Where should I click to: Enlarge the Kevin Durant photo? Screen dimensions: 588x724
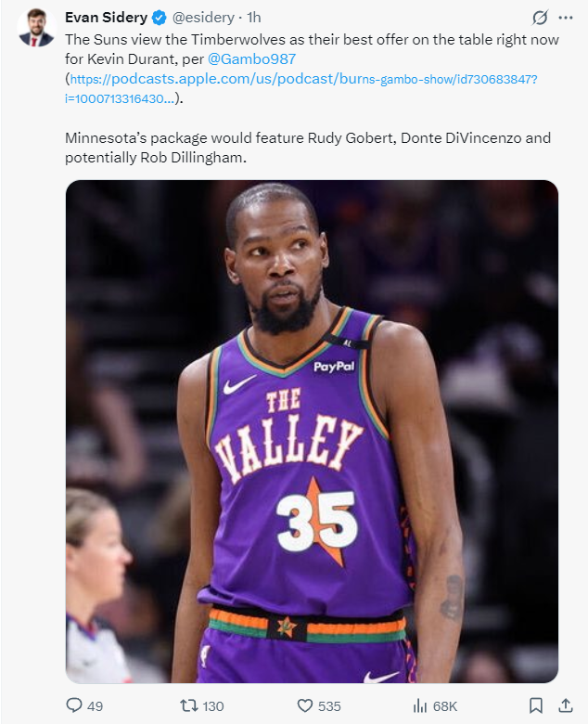tap(312, 432)
